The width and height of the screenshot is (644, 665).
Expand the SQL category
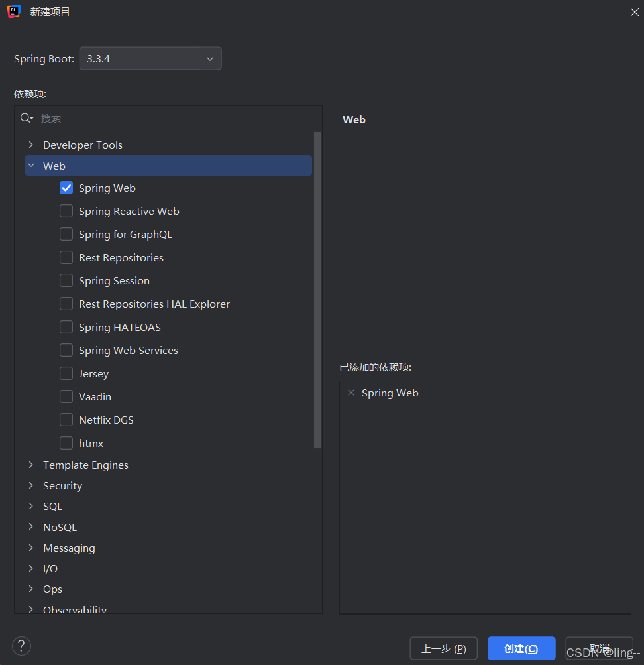pos(31,506)
